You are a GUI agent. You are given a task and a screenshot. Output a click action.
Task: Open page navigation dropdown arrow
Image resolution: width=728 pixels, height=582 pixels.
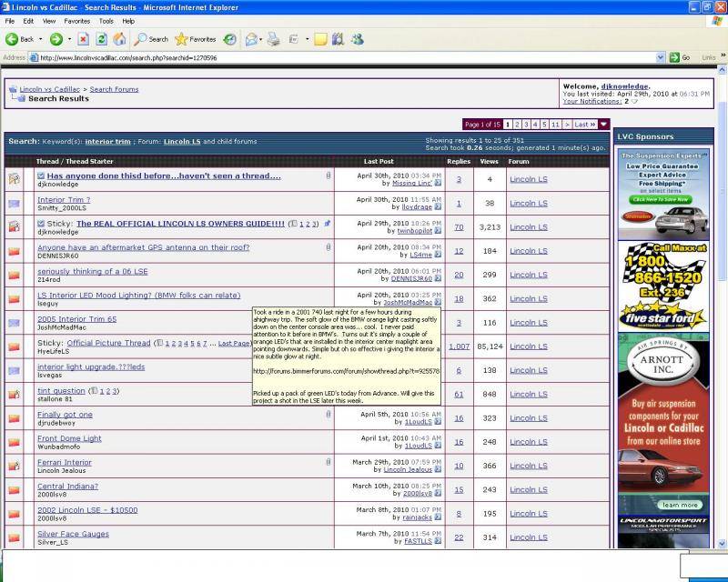coord(603,124)
